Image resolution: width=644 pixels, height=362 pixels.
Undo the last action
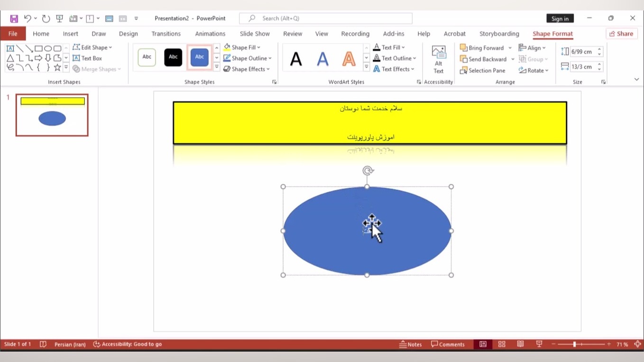click(x=28, y=18)
